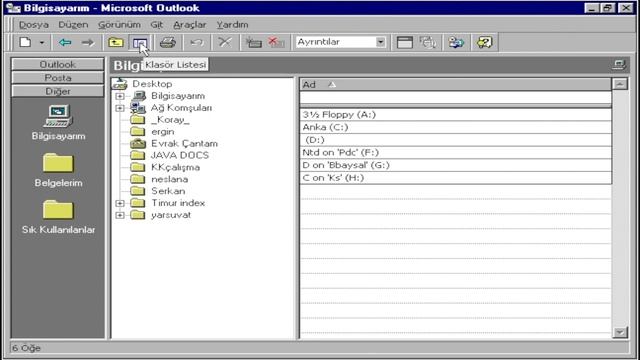Toggle the preview pane toolbar icon
This screenshot has width=640, height=360.
point(404,42)
